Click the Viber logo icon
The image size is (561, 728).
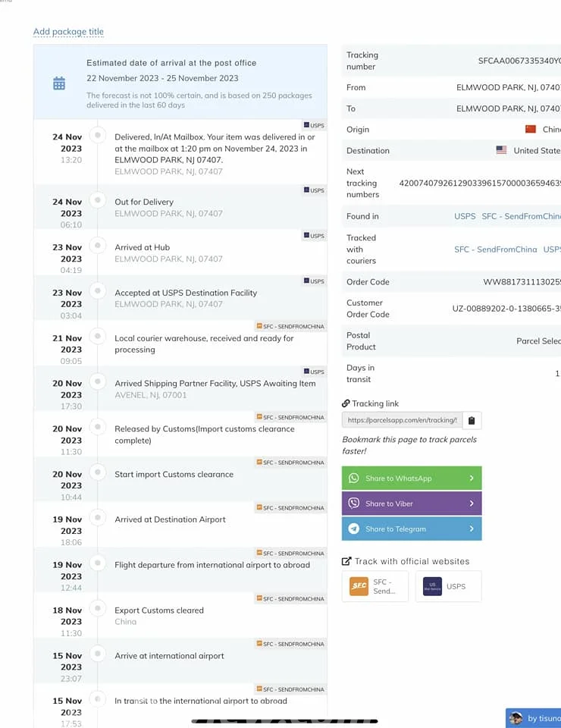click(x=354, y=504)
